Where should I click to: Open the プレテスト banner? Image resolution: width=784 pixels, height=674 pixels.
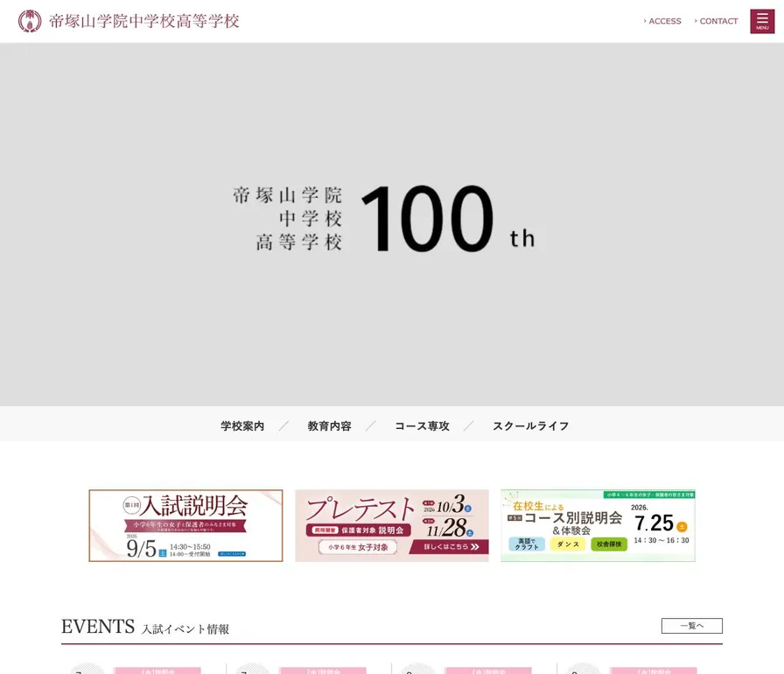pos(391,525)
